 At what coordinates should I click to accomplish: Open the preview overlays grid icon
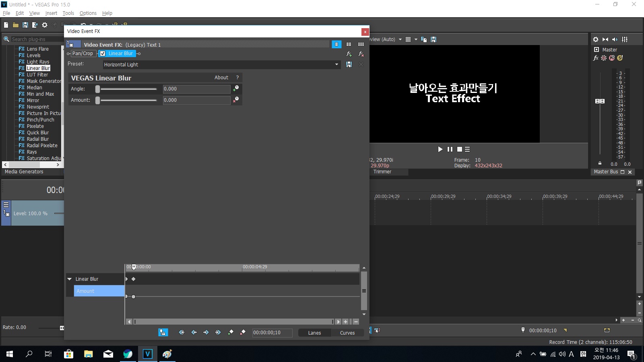point(408,39)
